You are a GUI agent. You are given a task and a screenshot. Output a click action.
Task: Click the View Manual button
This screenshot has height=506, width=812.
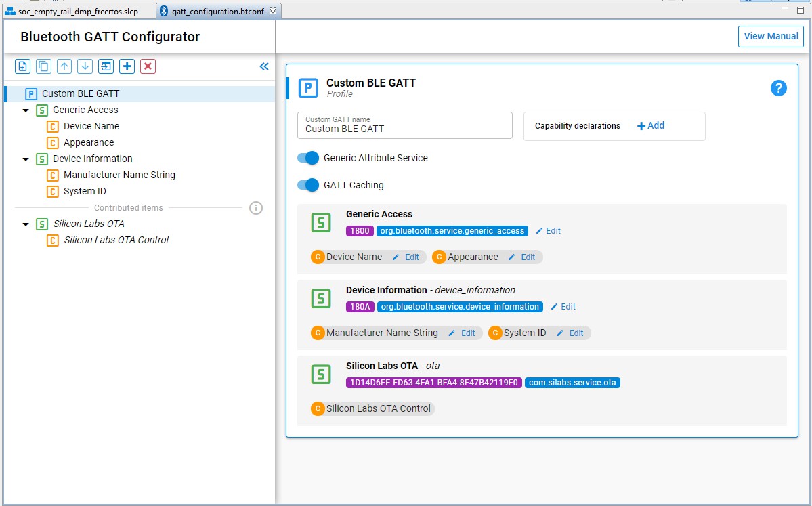(x=771, y=37)
